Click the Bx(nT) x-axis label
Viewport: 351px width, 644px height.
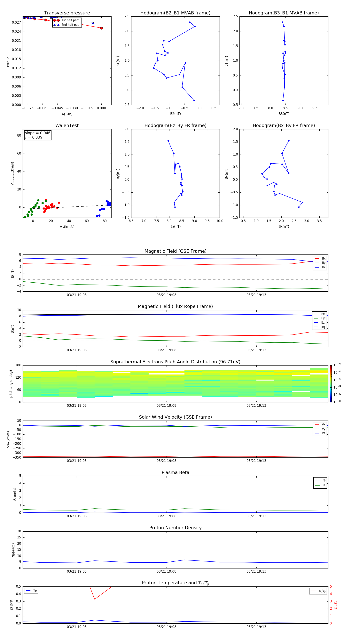[284, 227]
